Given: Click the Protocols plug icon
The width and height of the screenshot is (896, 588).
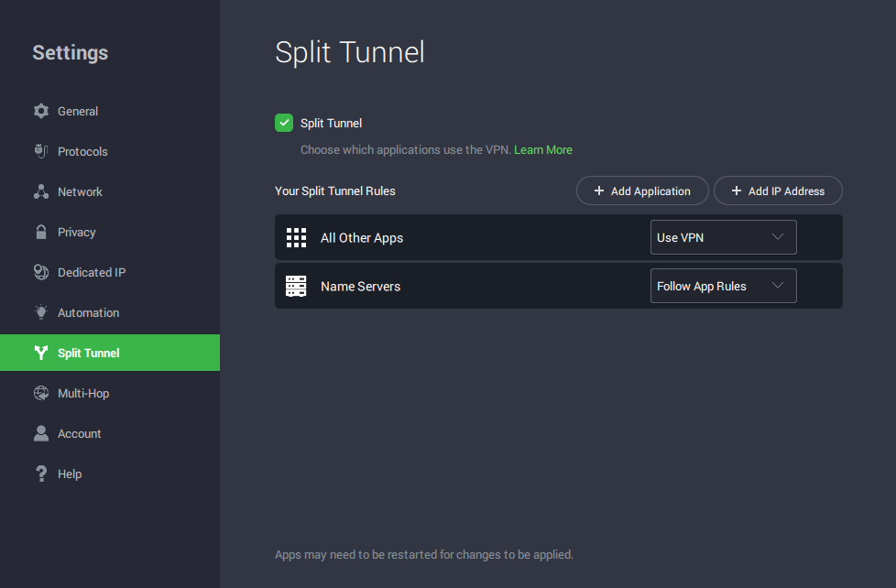Looking at the screenshot, I should 40,151.
